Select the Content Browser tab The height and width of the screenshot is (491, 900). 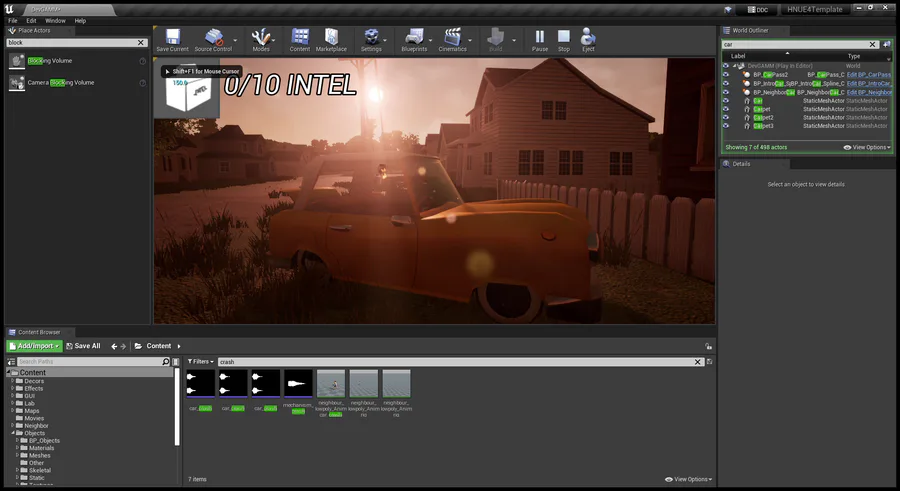pos(39,332)
